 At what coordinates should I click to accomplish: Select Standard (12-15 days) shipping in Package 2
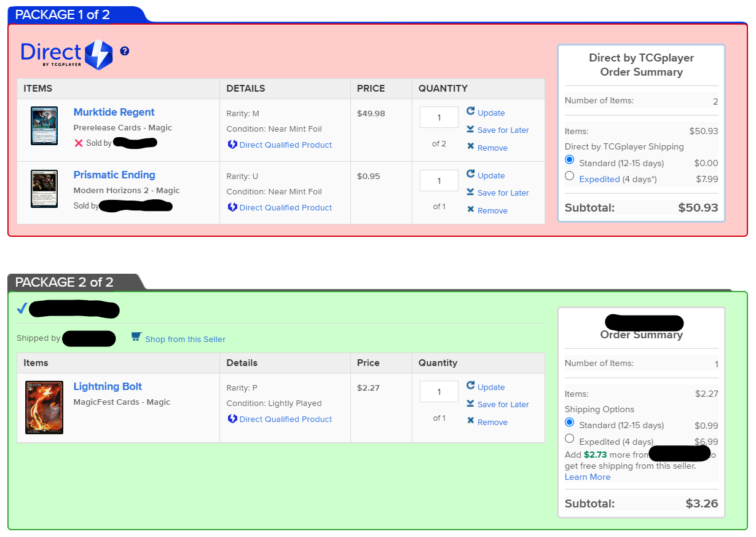(x=569, y=423)
